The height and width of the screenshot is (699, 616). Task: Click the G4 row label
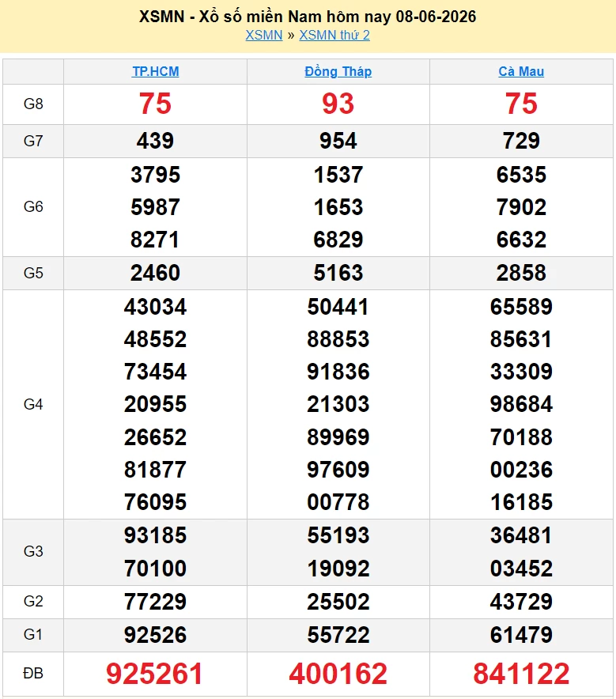point(33,404)
